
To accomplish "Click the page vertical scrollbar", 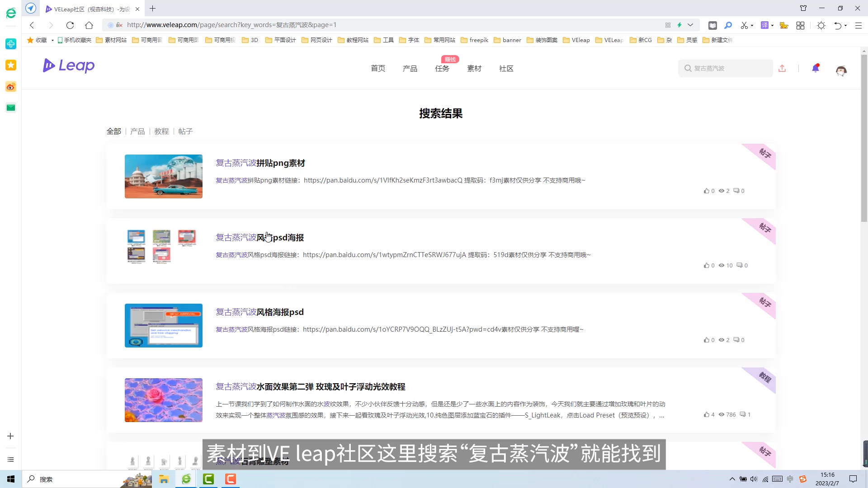I will tap(864, 138).
